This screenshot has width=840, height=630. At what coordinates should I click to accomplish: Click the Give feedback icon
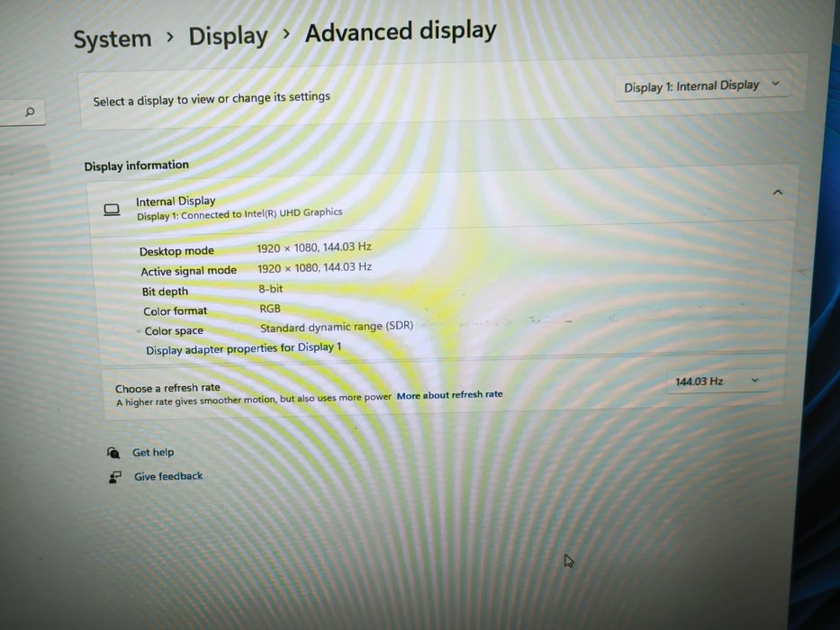tap(114, 477)
